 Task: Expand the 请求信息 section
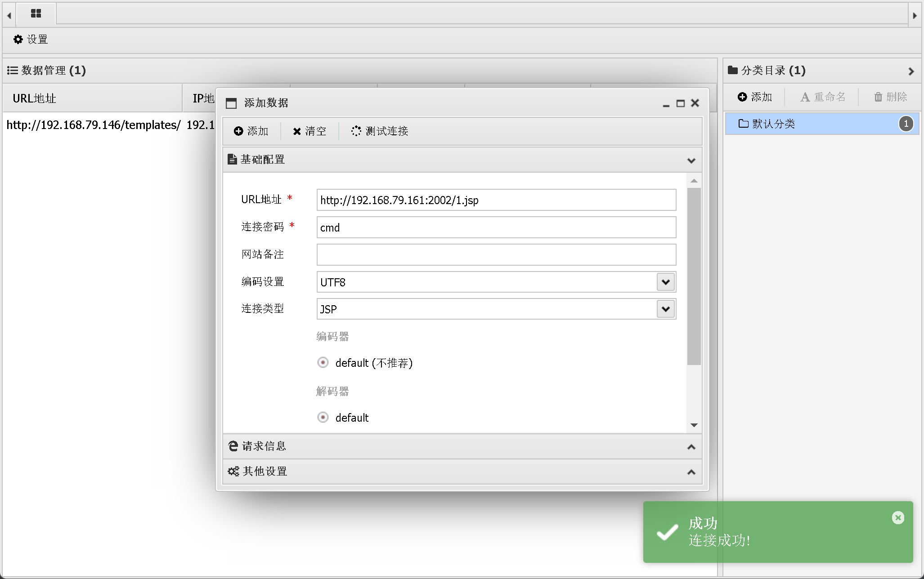(462, 446)
